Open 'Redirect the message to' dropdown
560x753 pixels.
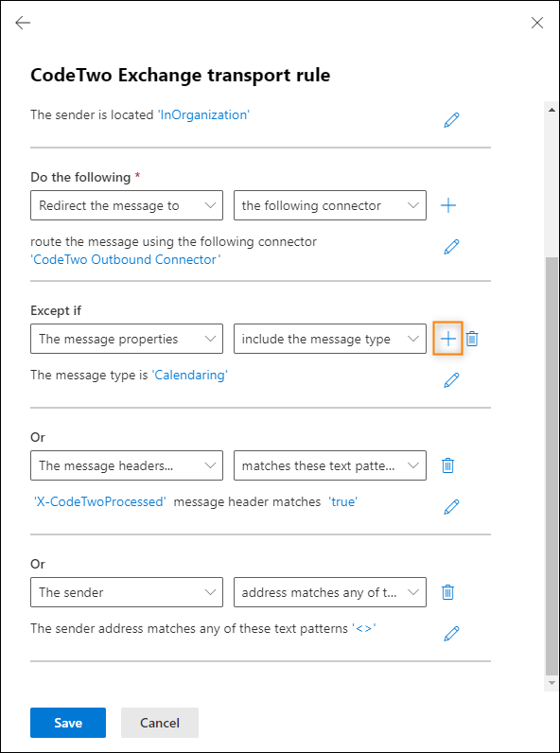(x=127, y=205)
